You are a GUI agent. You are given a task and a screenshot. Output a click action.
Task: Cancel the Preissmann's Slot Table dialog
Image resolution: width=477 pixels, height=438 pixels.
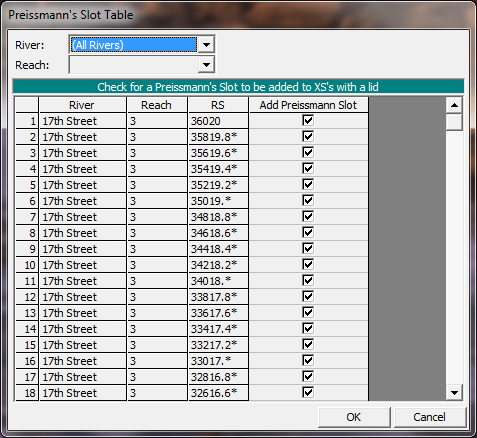point(429,417)
